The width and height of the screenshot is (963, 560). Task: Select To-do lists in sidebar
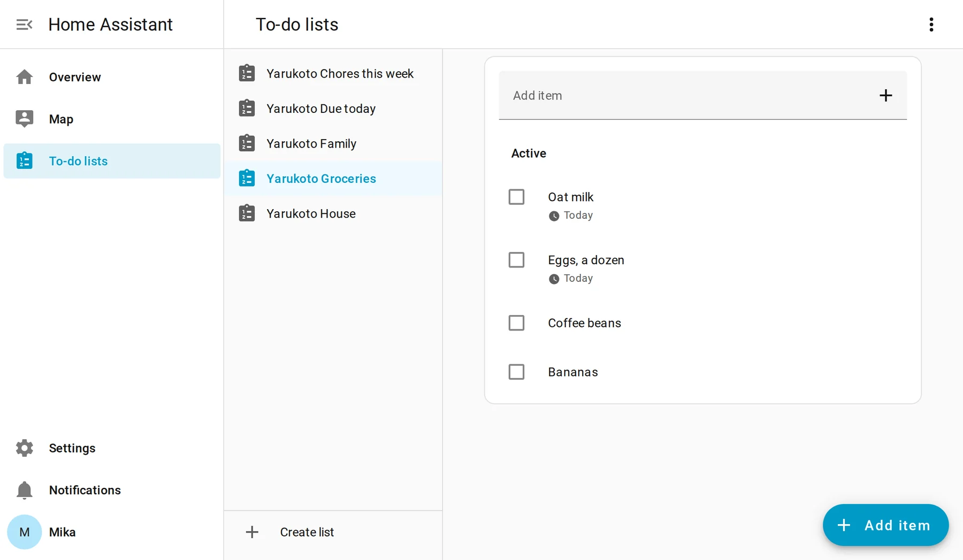(x=112, y=160)
